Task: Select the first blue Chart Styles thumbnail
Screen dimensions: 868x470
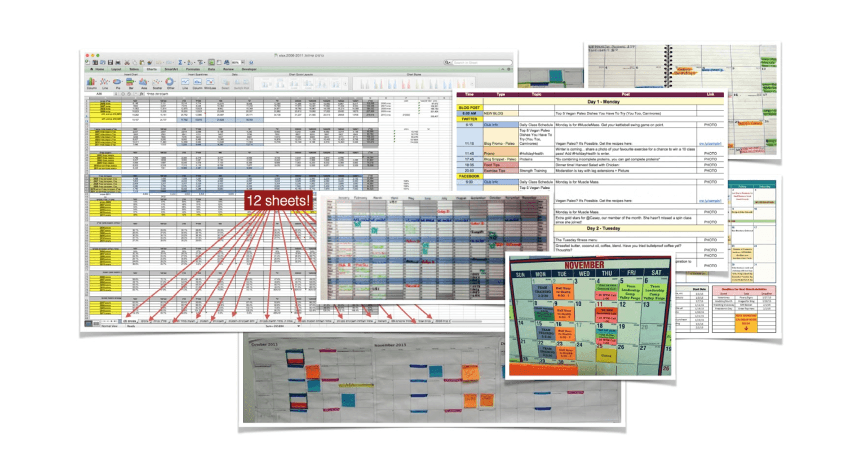Action: [x=392, y=84]
